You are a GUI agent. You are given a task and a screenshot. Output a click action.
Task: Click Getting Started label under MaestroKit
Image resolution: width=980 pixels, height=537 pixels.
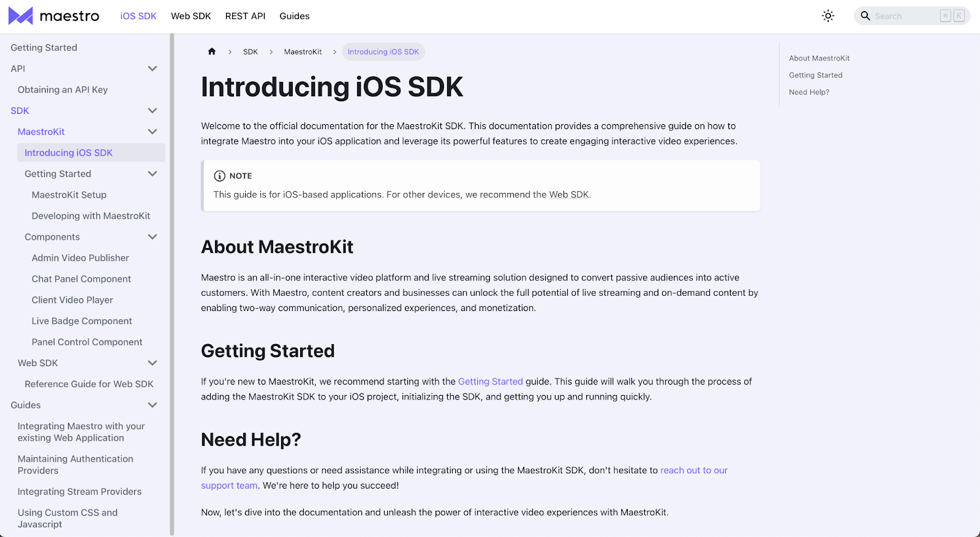pyautogui.click(x=58, y=174)
